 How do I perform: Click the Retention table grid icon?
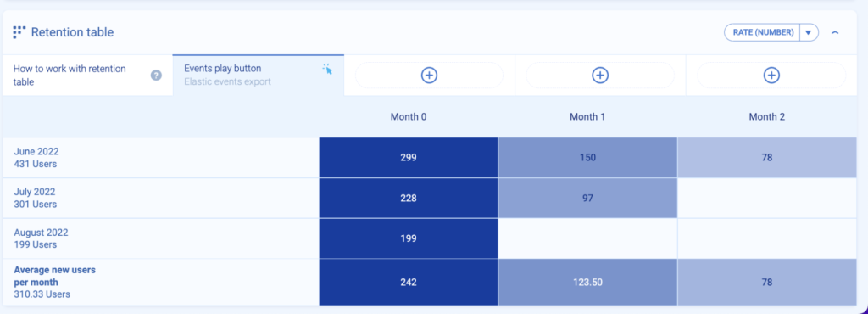click(x=19, y=32)
